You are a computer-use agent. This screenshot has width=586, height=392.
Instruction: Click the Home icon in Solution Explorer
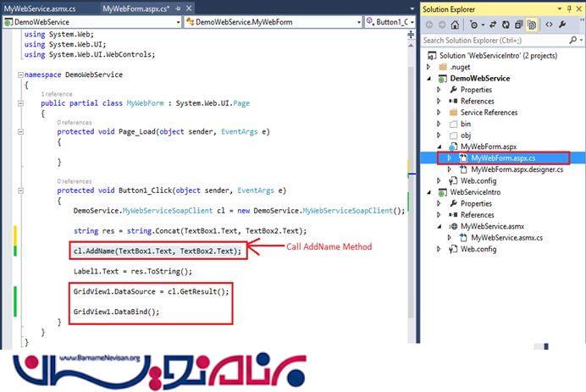click(456, 25)
